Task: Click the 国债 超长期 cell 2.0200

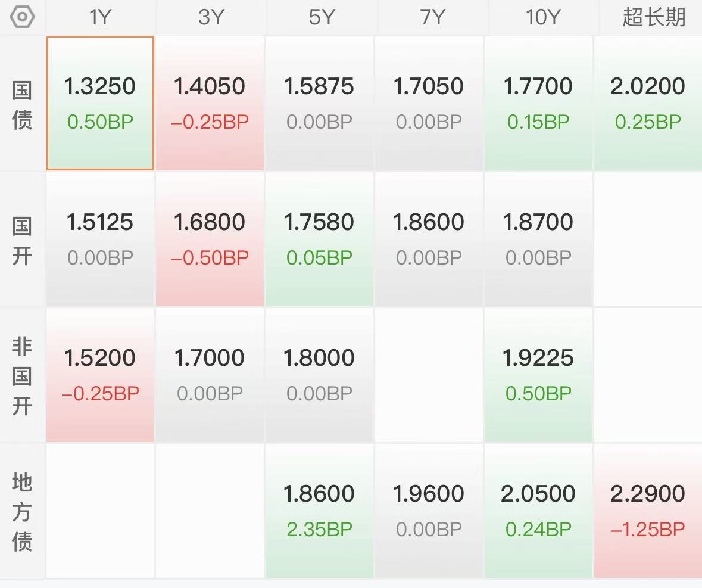Action: coord(648,103)
